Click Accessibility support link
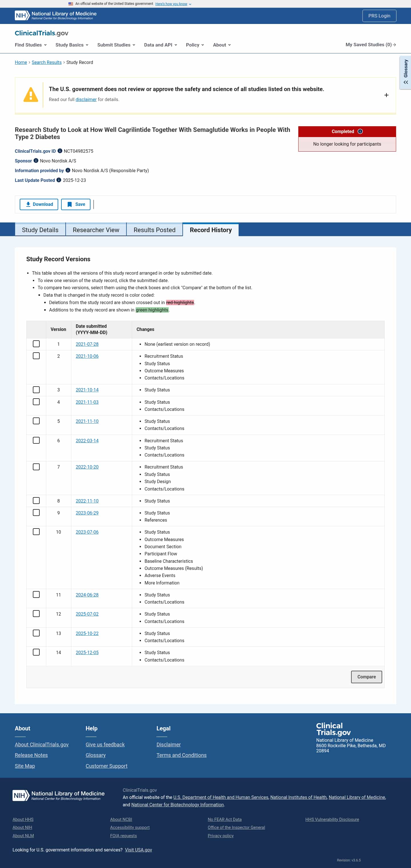 point(130,827)
